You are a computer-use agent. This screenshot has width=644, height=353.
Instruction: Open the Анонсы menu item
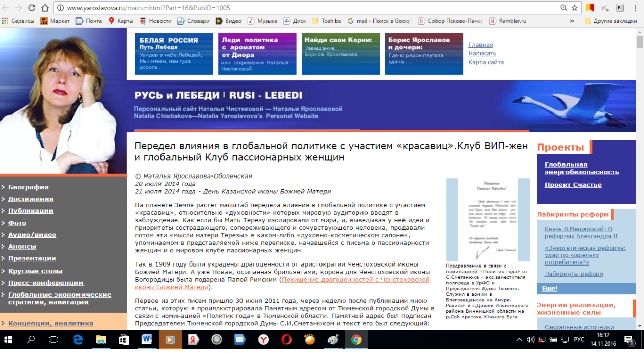tap(22, 246)
